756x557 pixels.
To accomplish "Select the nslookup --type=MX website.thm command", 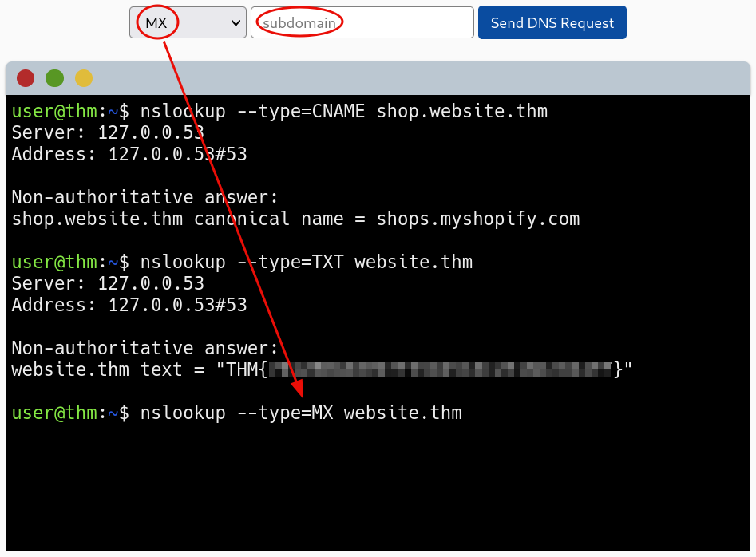I will pyautogui.click(x=299, y=413).
